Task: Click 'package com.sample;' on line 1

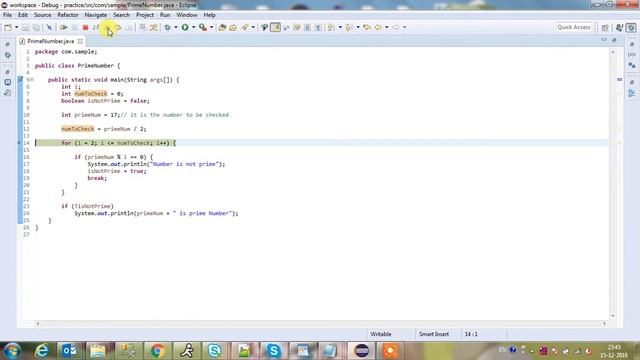Action: point(66,52)
